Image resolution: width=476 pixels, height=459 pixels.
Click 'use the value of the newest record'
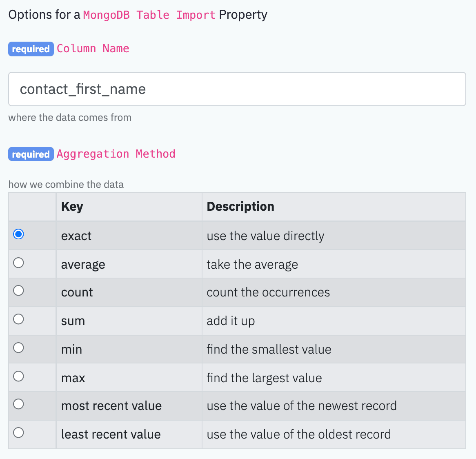coord(302,406)
